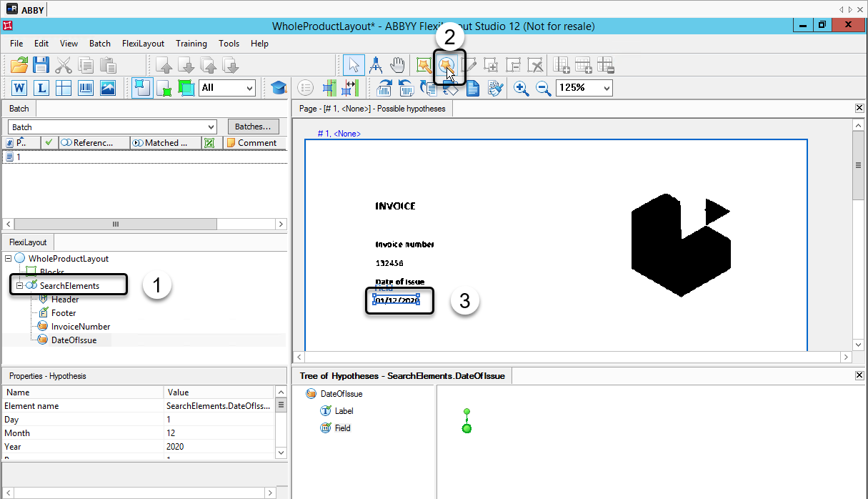
Task: Collapse the SearchElements tree node
Action: [19, 285]
